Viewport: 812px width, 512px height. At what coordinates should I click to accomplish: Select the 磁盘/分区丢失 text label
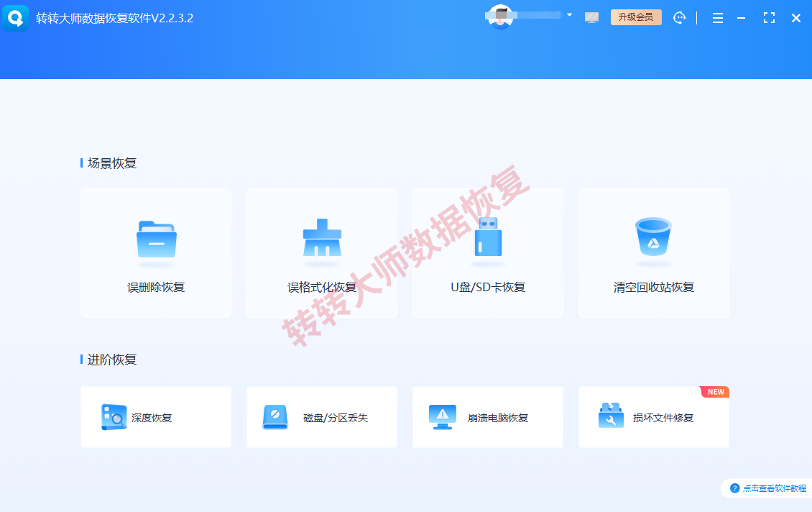point(336,418)
